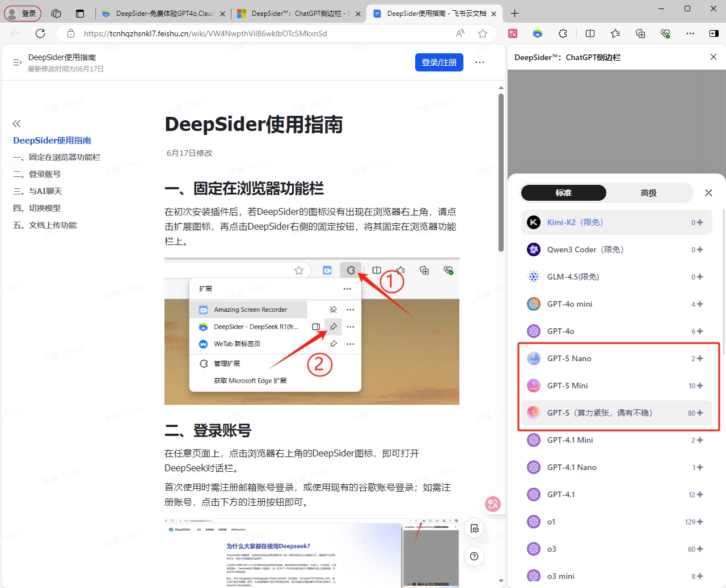
Task: Click the scrollbar down arrow in document
Action: 501,581
